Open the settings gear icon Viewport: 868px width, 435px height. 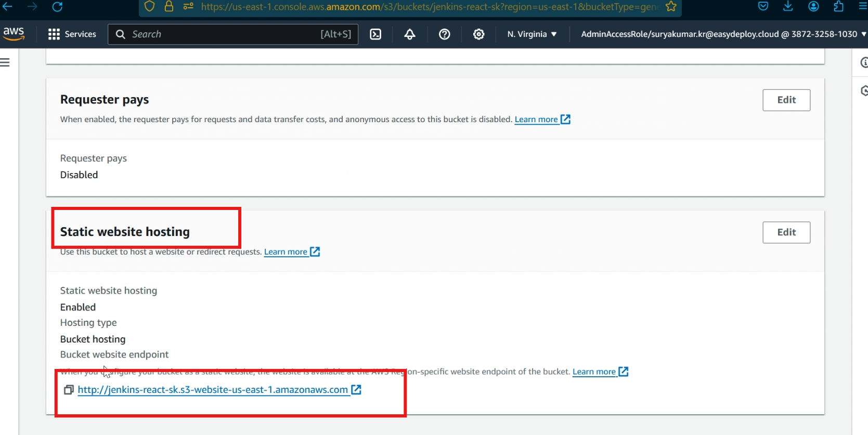point(478,34)
